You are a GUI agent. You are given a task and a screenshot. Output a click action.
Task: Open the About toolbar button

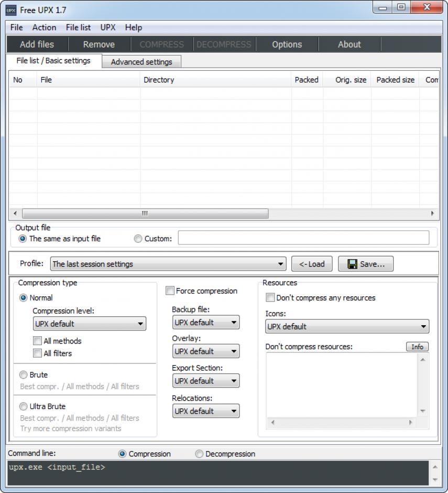349,45
